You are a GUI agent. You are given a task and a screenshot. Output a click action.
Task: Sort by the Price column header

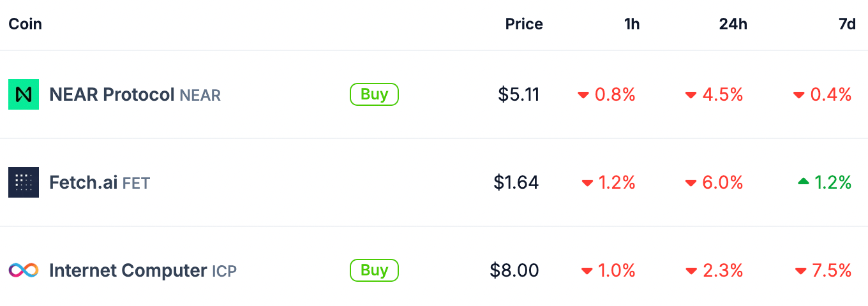point(524,24)
